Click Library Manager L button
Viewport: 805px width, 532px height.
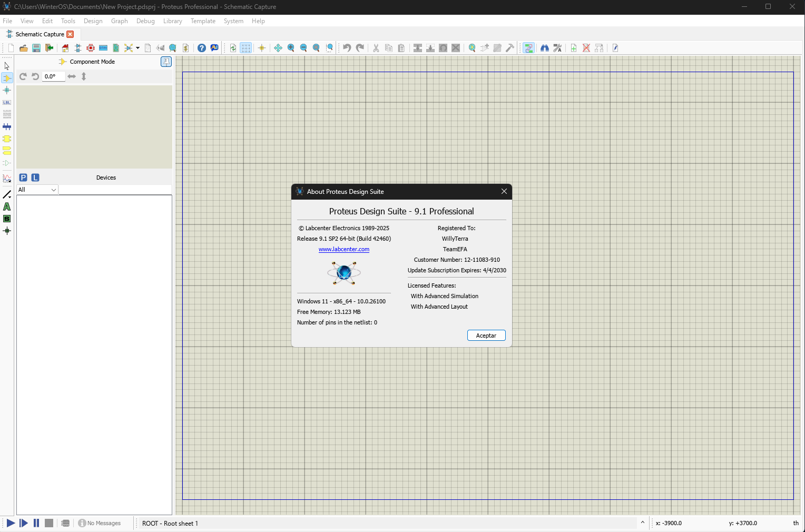click(35, 178)
